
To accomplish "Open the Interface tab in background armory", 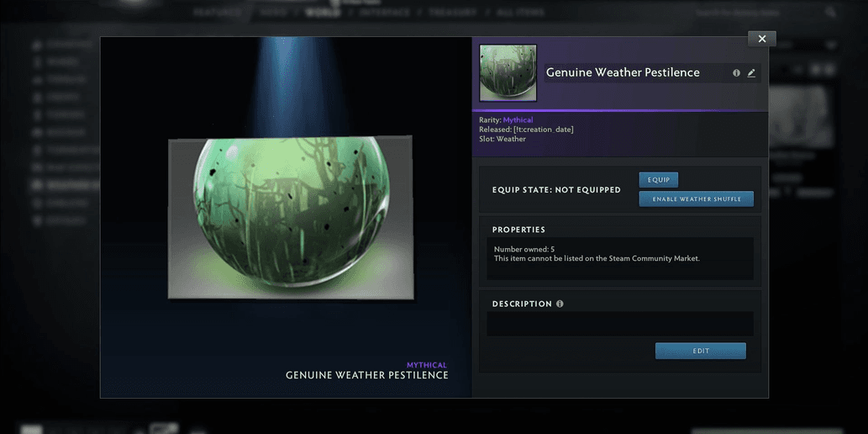I will 385,12.
